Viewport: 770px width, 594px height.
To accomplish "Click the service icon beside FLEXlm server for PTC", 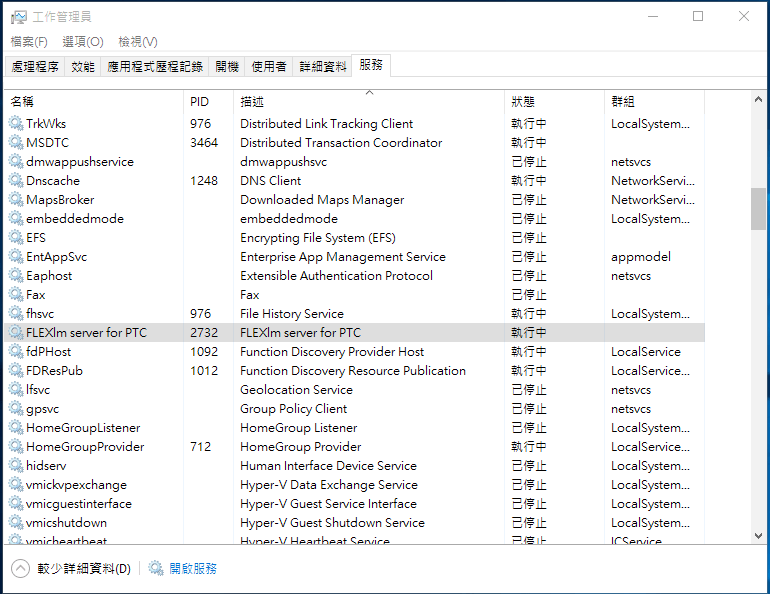I will coord(16,333).
